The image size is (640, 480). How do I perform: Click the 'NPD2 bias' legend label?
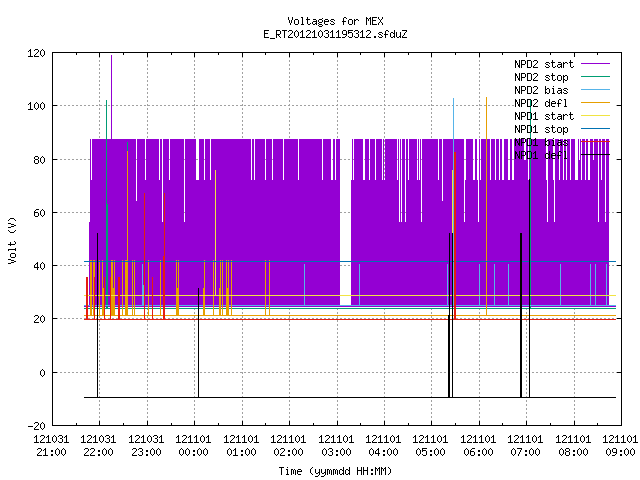pos(541,90)
